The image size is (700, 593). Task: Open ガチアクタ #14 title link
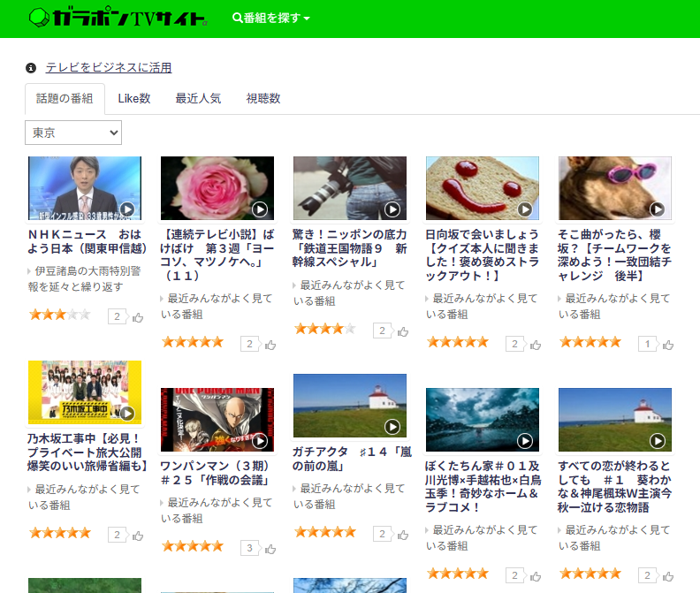(x=352, y=459)
